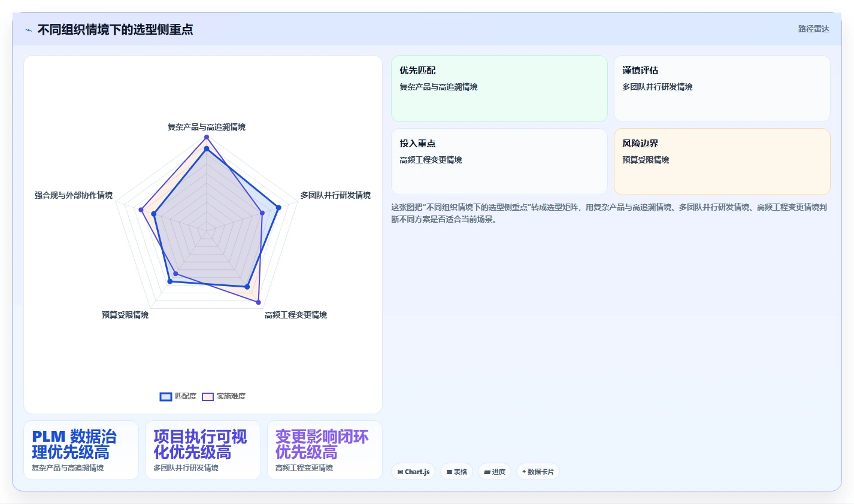Screen dimensions: 854x504
Task: Click purple 实施难度 point on 预算受限情境 axis
Action: coord(175,274)
